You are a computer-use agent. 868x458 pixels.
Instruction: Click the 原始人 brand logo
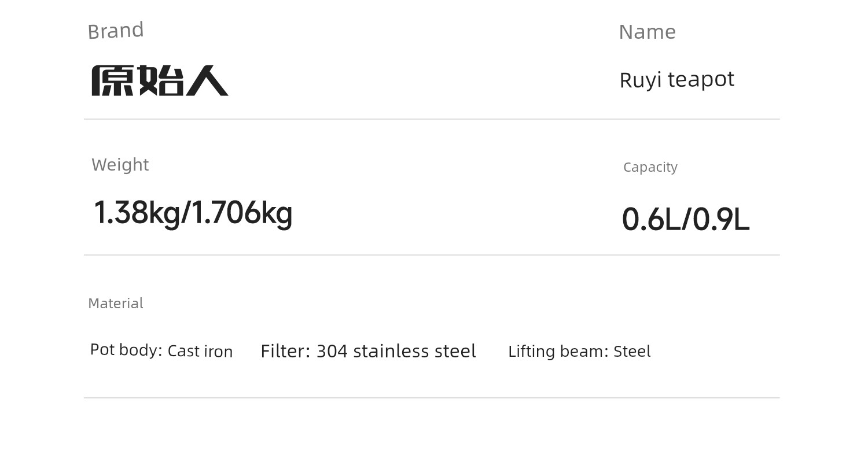point(160,80)
